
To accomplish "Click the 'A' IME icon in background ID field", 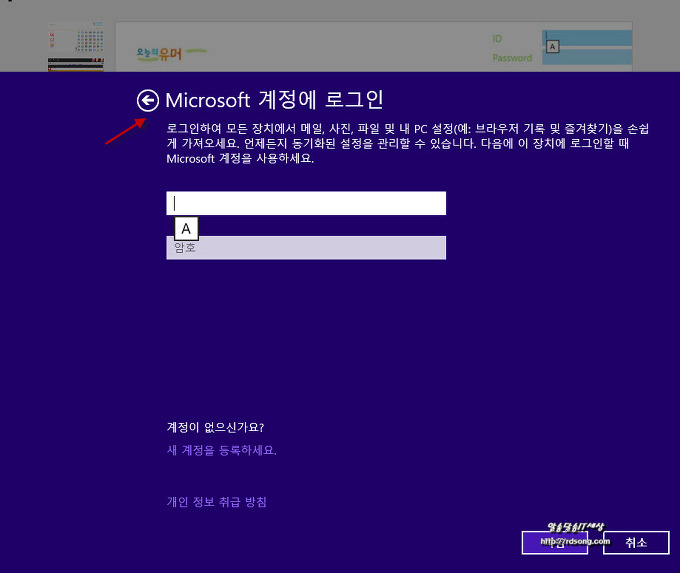I will (553, 46).
